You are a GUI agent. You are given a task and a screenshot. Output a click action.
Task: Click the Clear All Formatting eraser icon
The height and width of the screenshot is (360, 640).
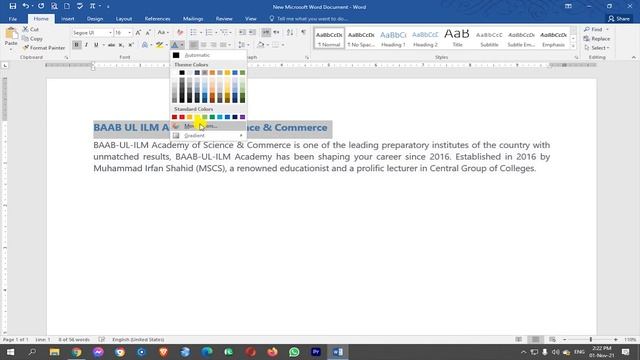pos(180,32)
